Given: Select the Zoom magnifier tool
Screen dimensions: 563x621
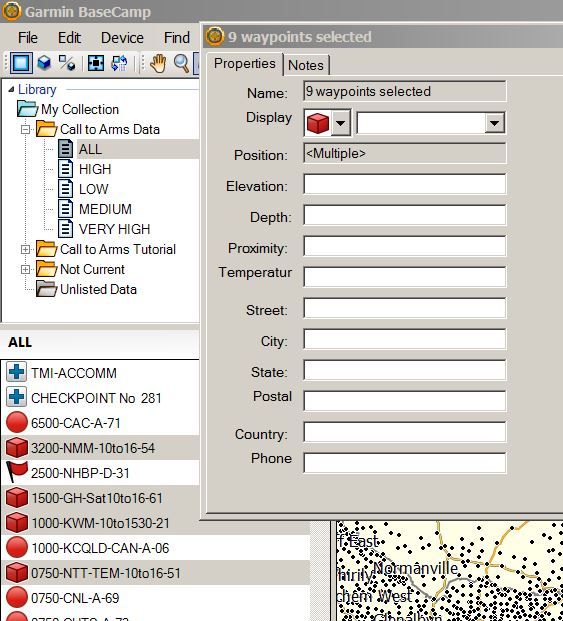Looking at the screenshot, I should [182, 63].
